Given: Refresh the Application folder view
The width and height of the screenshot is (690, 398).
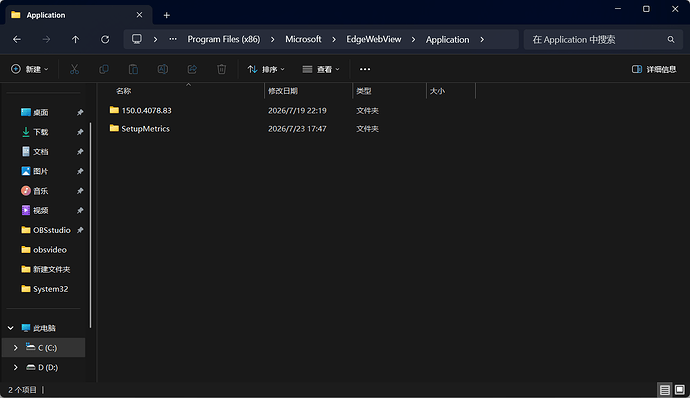Looking at the screenshot, I should pyautogui.click(x=105, y=40).
